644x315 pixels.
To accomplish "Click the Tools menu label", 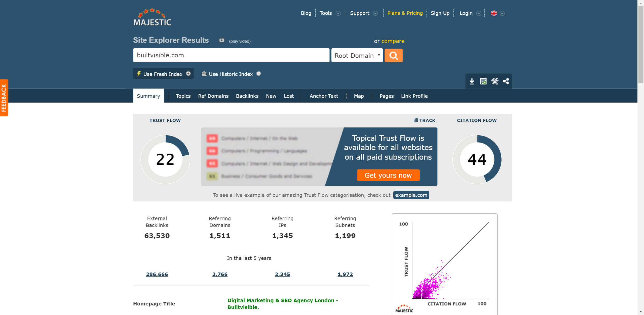I will click(x=326, y=13).
